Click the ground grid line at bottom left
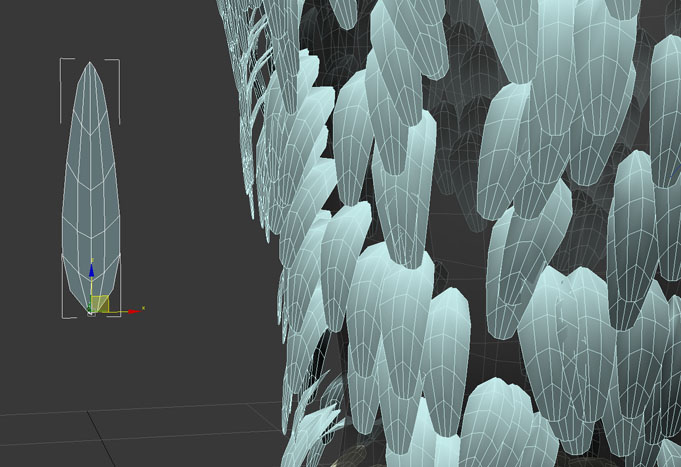Screen dimensions: 681x467 (60, 413)
